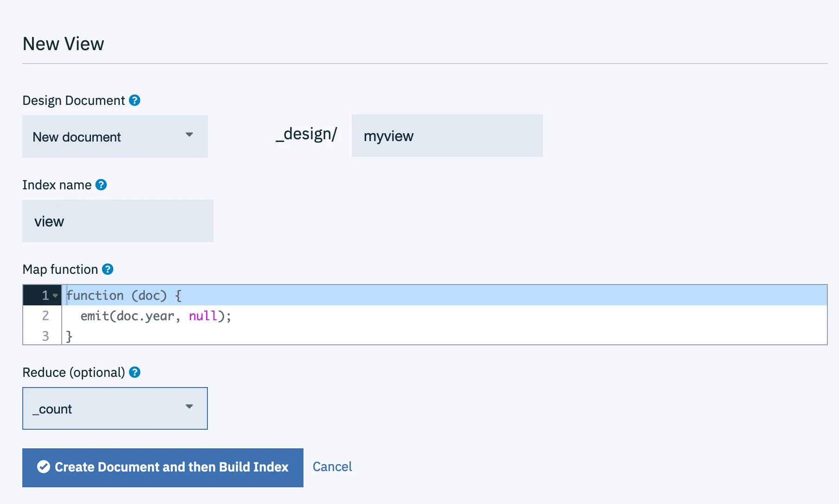
Task: Focus the myview design name field
Action: pyautogui.click(x=447, y=136)
